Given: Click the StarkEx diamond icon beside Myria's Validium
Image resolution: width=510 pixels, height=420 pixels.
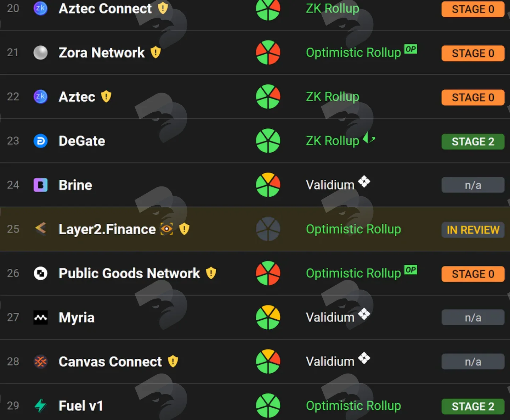Looking at the screenshot, I should (x=364, y=314).
